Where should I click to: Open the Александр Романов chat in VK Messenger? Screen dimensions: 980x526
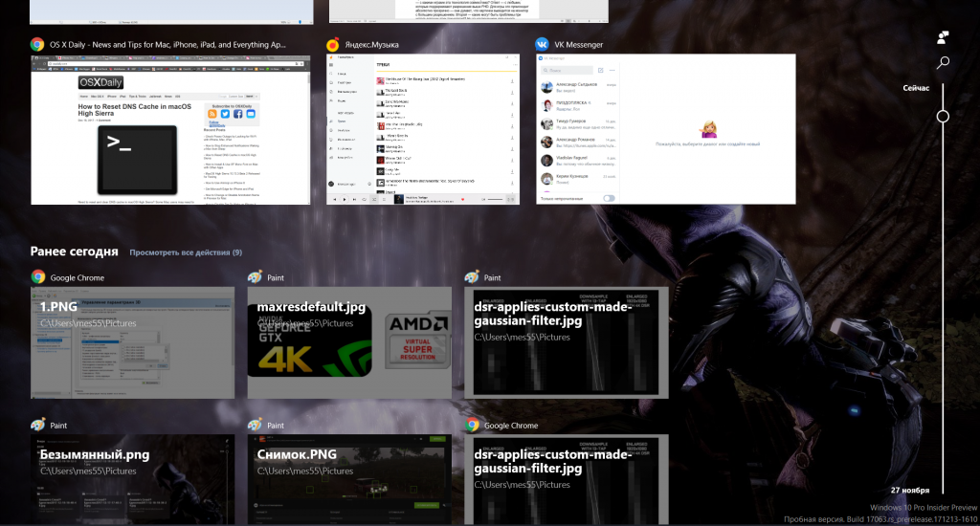578,142
